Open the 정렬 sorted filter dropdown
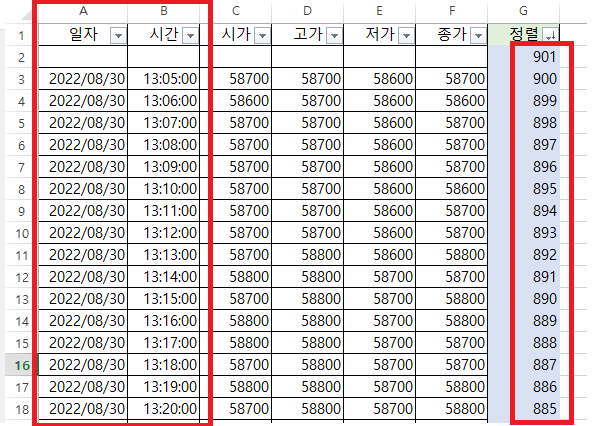Viewport: 592px width, 426px height. (550, 36)
